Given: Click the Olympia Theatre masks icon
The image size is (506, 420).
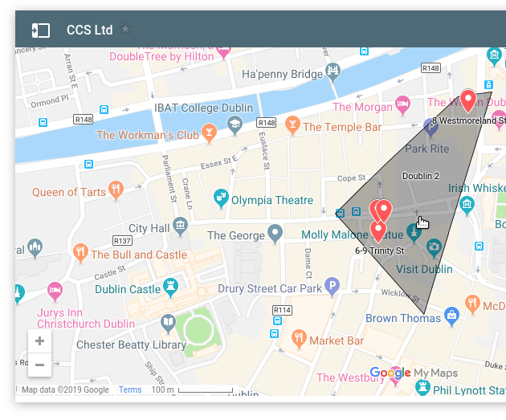Looking at the screenshot, I should [221, 198].
